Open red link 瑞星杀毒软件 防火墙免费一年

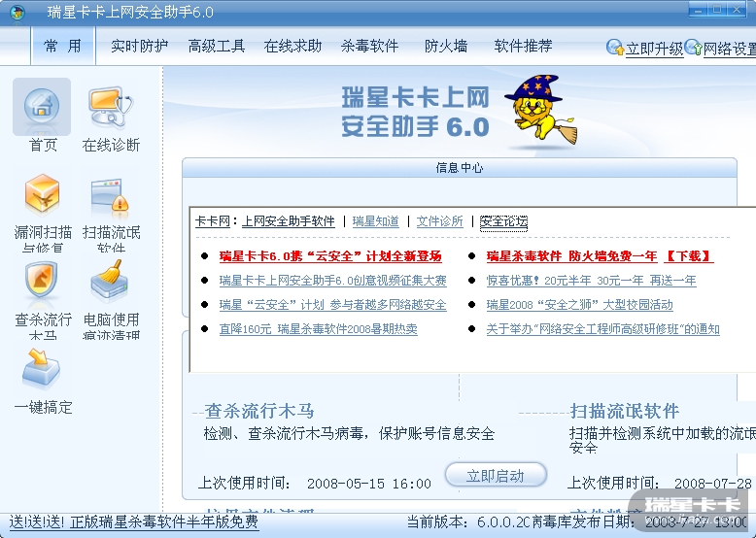pyautogui.click(x=571, y=256)
